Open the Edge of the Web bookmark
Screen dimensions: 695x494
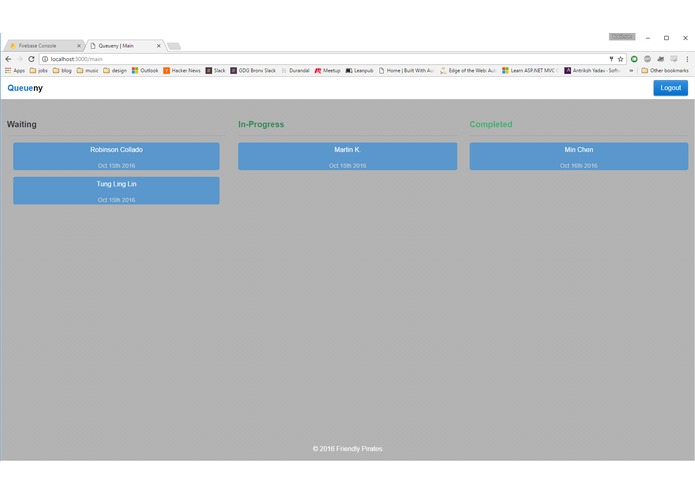coord(468,70)
